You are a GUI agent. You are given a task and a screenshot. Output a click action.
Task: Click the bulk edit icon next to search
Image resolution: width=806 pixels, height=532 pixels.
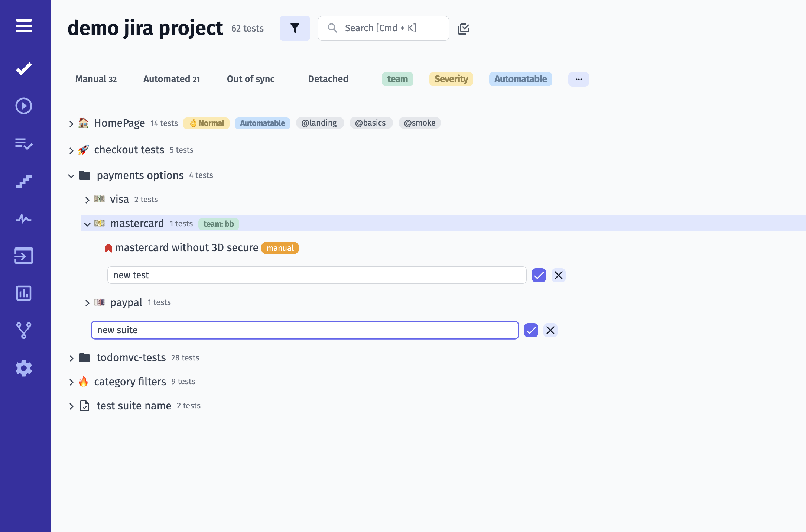pyautogui.click(x=464, y=28)
